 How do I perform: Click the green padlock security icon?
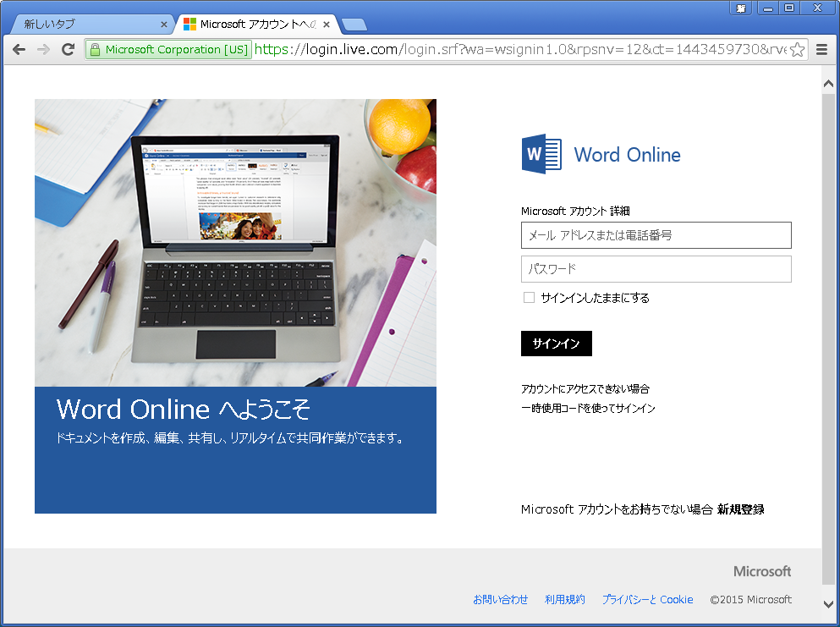[x=95, y=50]
